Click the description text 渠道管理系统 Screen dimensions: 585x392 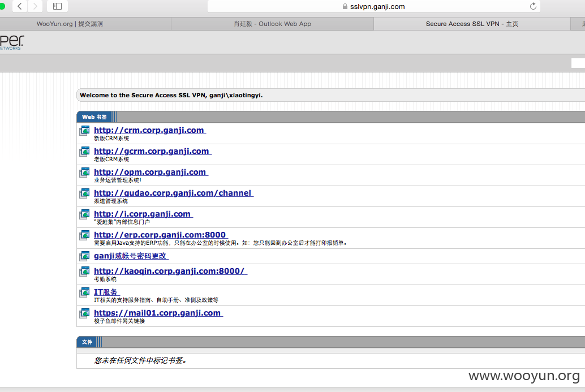tap(111, 201)
